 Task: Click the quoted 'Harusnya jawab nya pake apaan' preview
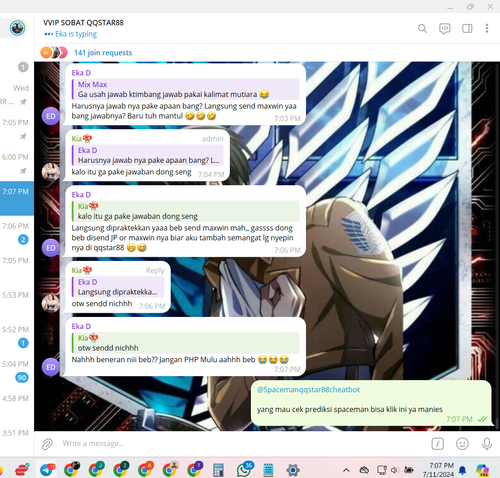click(x=148, y=155)
